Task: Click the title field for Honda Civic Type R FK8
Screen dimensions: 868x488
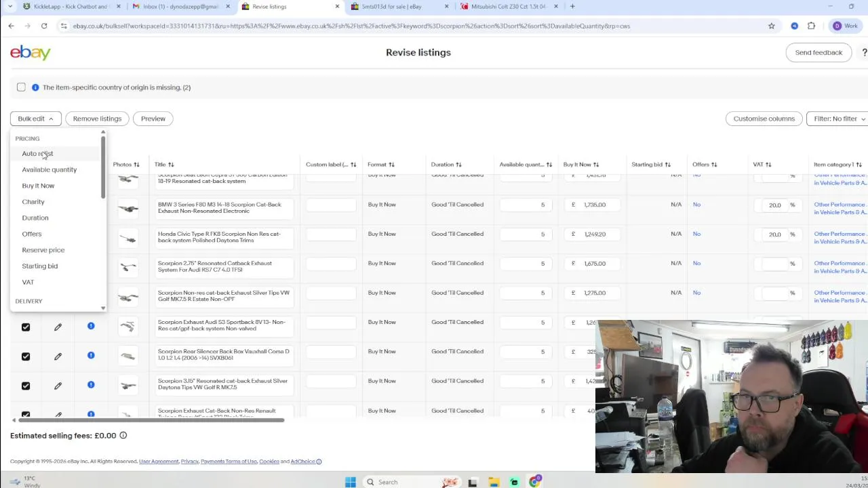Action: tap(224, 237)
